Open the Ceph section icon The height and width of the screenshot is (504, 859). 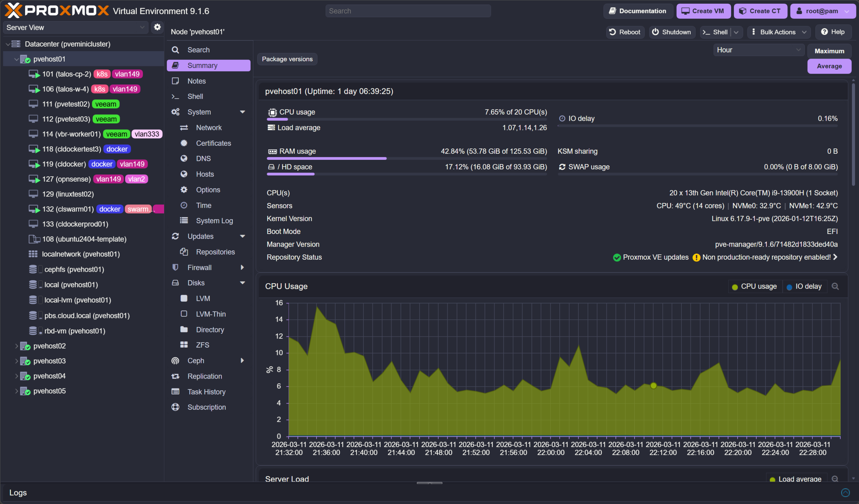click(175, 361)
